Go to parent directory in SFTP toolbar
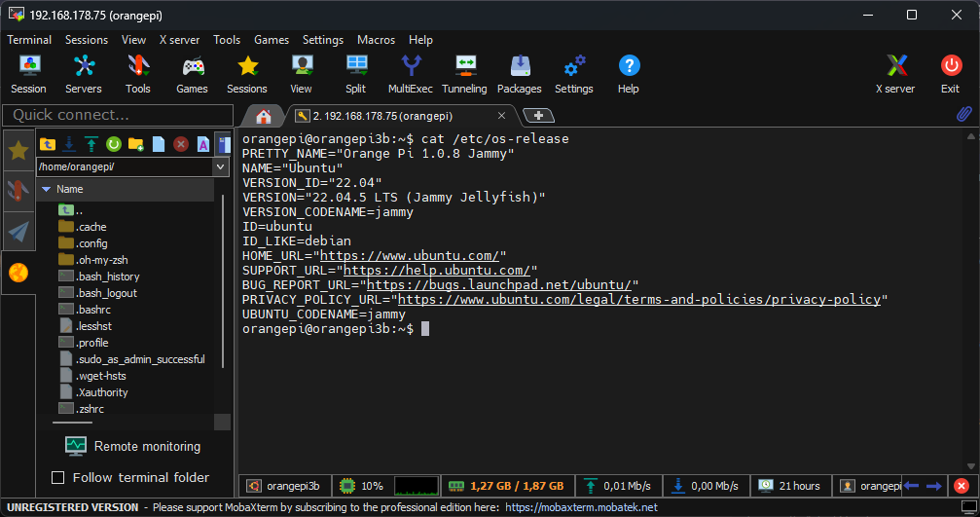 tap(47, 144)
